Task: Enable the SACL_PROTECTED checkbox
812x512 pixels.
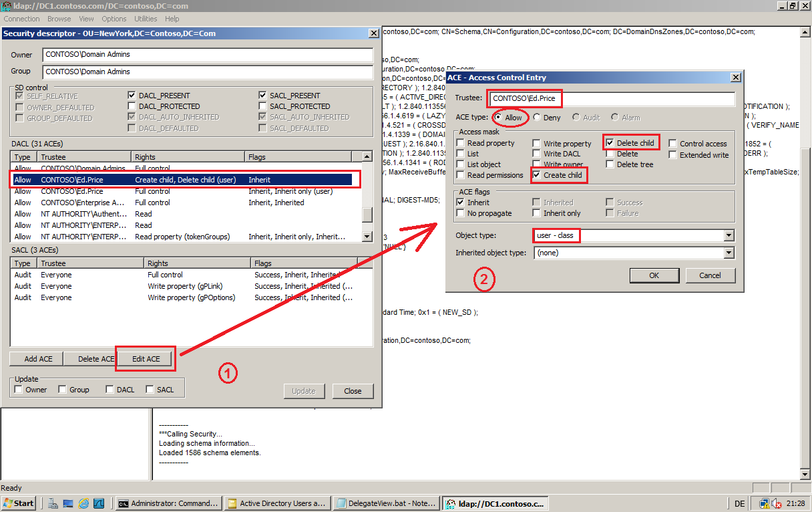Action: point(263,106)
